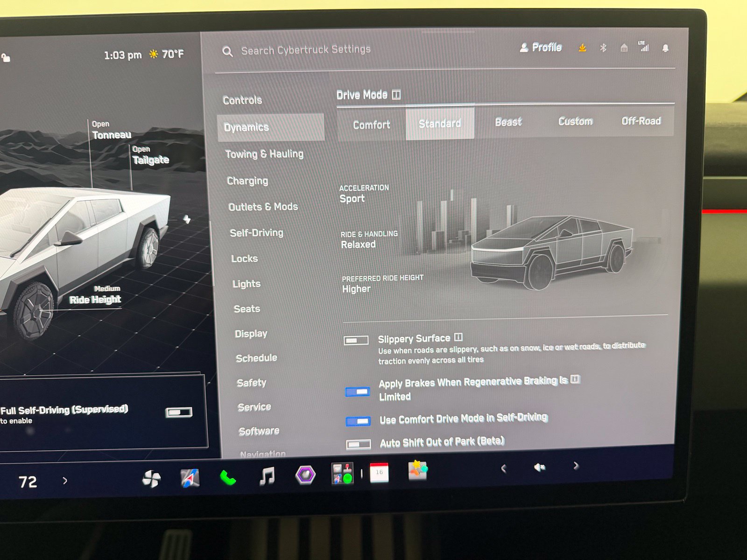Image resolution: width=747 pixels, height=560 pixels.
Task: Select the Dynamics settings section
Action: tap(271, 127)
